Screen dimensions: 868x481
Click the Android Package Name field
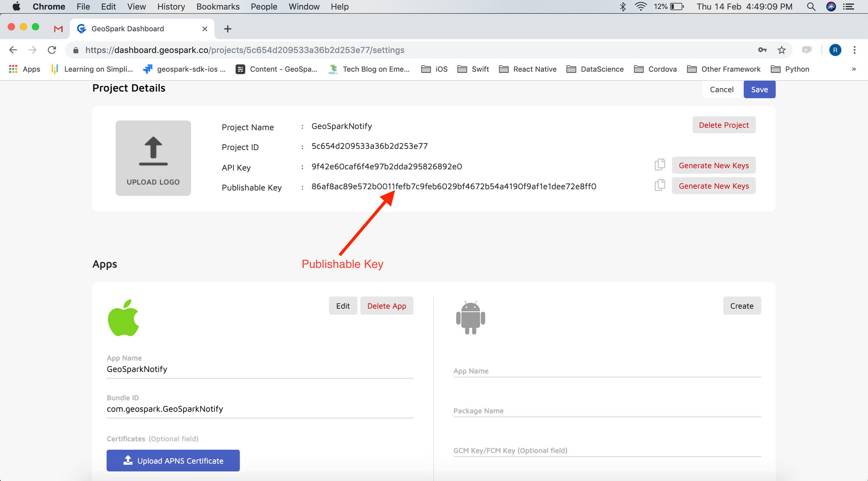pos(607,411)
